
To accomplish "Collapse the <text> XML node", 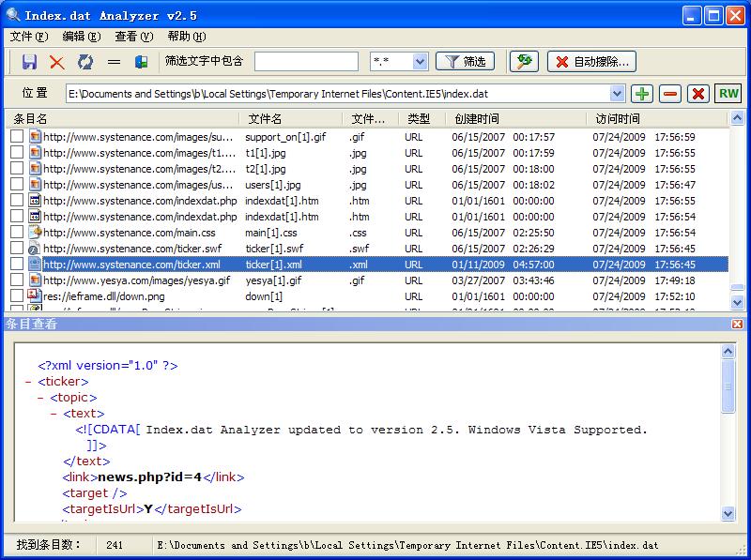I will click(54, 414).
